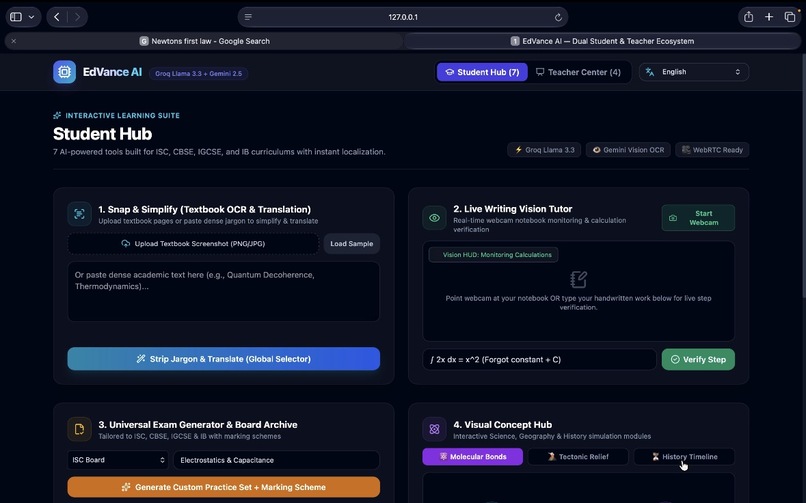
Task: Click the EdVance AI chip logo icon
Action: point(64,72)
